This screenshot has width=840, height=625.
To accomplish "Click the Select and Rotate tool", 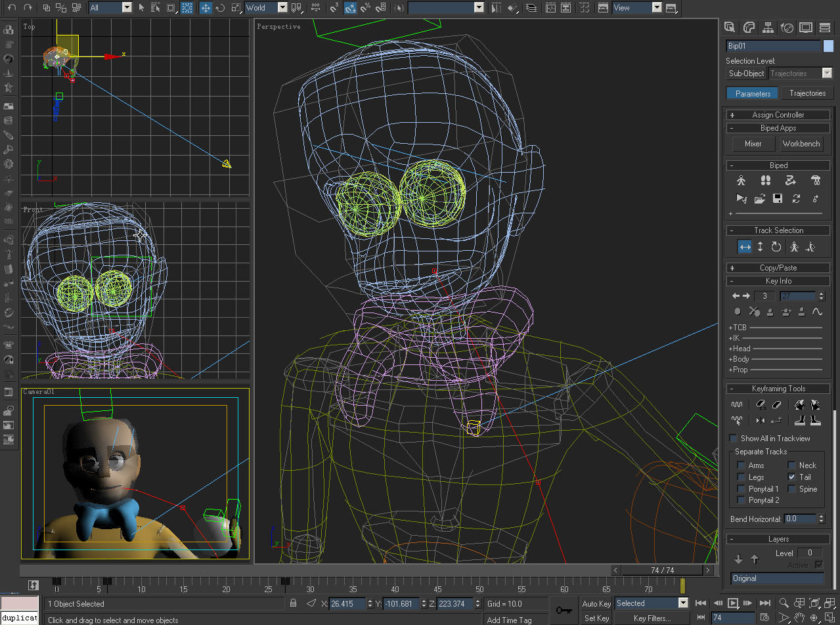I will pos(221,8).
